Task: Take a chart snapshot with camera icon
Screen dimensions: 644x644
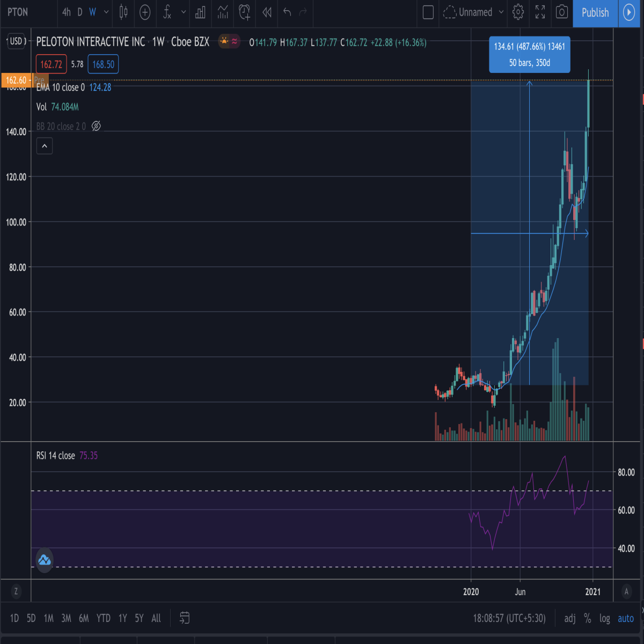Action: (562, 12)
